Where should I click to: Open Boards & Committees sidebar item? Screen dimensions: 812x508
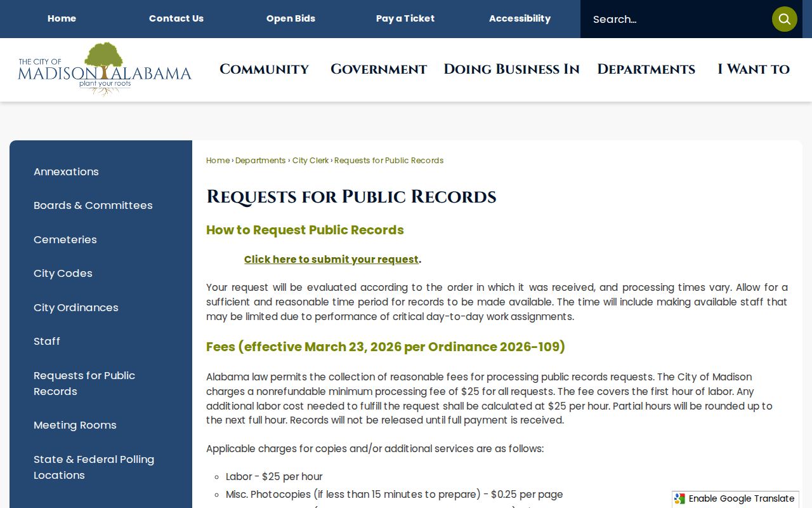[93, 205]
